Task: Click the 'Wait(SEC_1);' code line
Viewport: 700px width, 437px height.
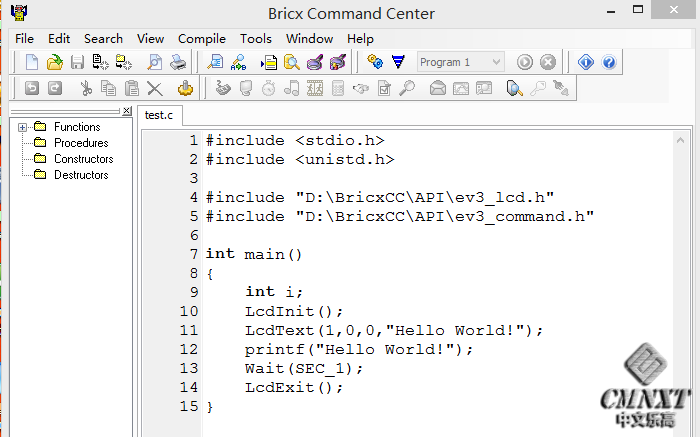Action: (304, 369)
